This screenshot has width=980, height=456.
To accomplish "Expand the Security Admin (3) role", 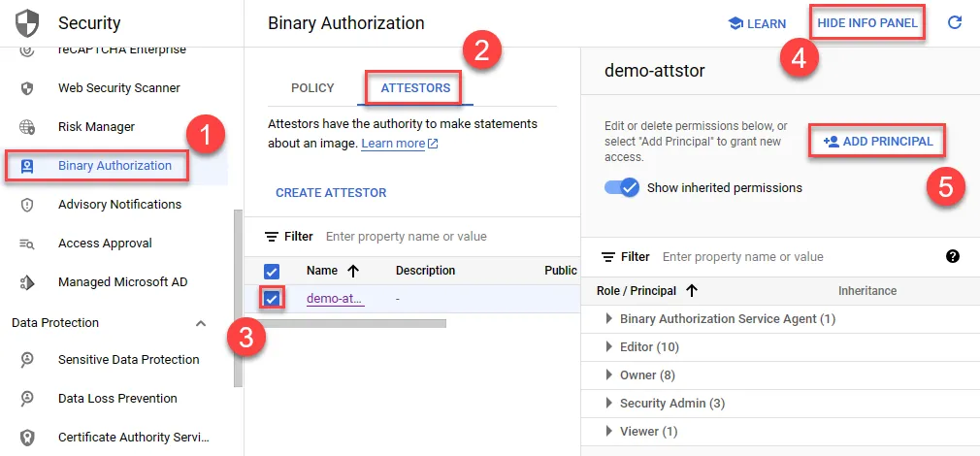I will (609, 403).
